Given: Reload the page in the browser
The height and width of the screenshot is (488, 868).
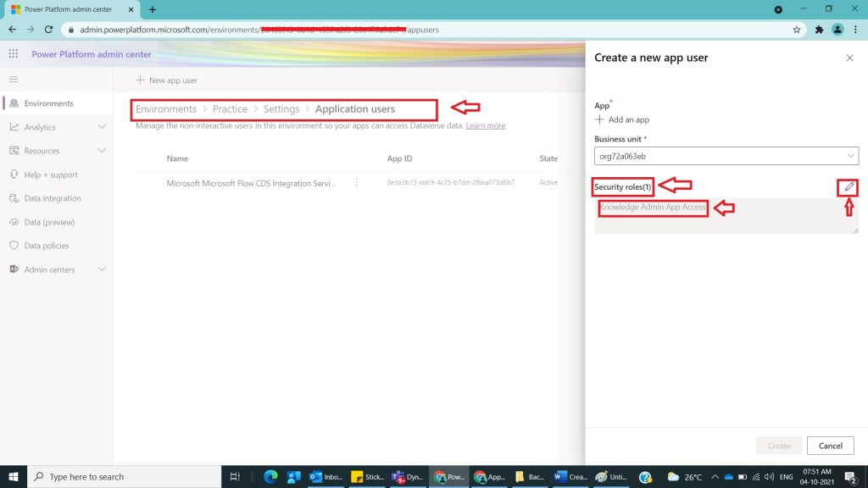Looking at the screenshot, I should coord(48,29).
